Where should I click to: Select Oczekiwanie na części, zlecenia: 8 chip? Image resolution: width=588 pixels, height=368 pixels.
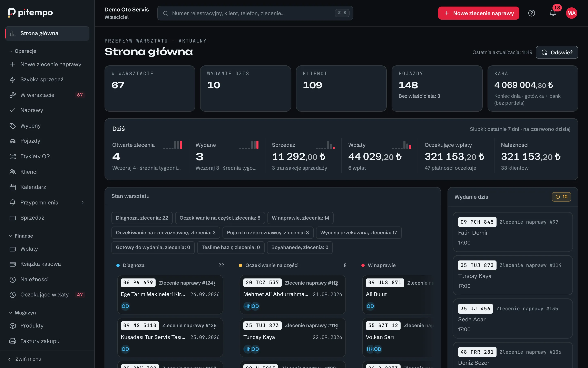point(220,218)
